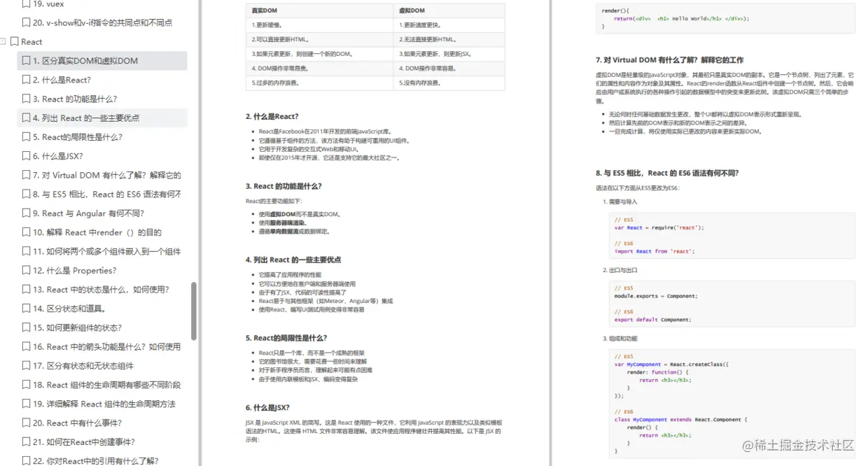Screen dimensions: 868x466
Task: Click numbered item '1. 需要与导入' on right page
Action: pyautogui.click(x=620, y=202)
